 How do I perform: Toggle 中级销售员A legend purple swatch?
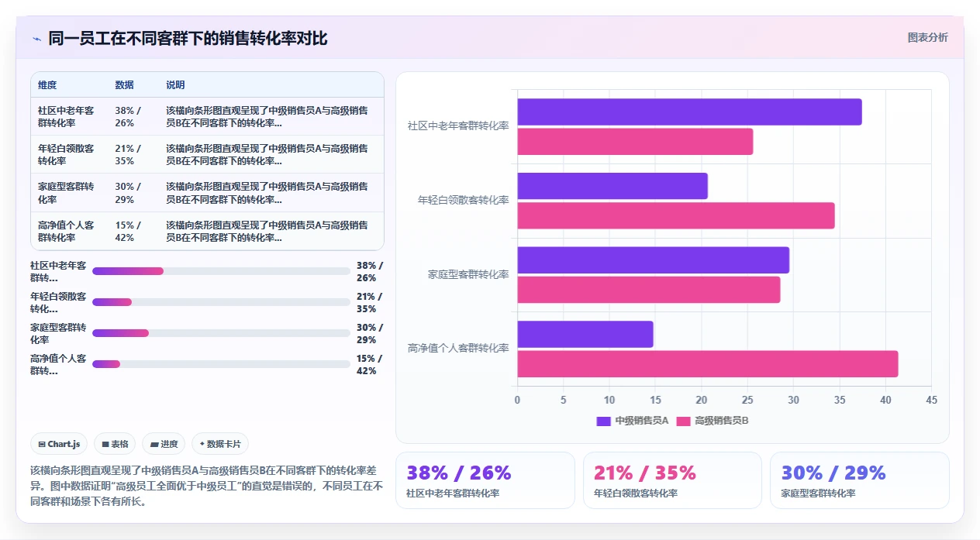point(603,421)
